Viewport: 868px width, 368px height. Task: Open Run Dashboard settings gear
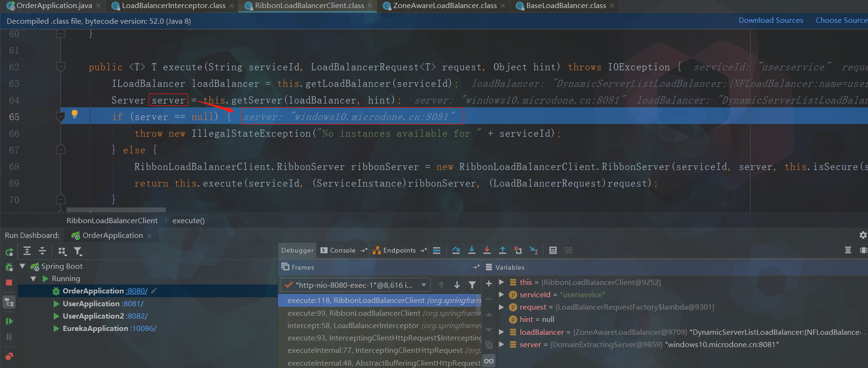(863, 235)
